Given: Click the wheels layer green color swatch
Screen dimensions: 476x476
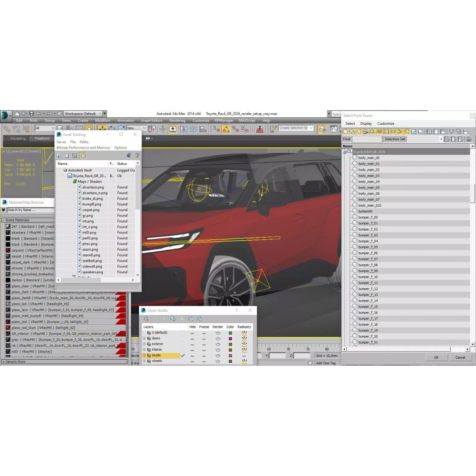Looking at the screenshot, I should 230,361.
